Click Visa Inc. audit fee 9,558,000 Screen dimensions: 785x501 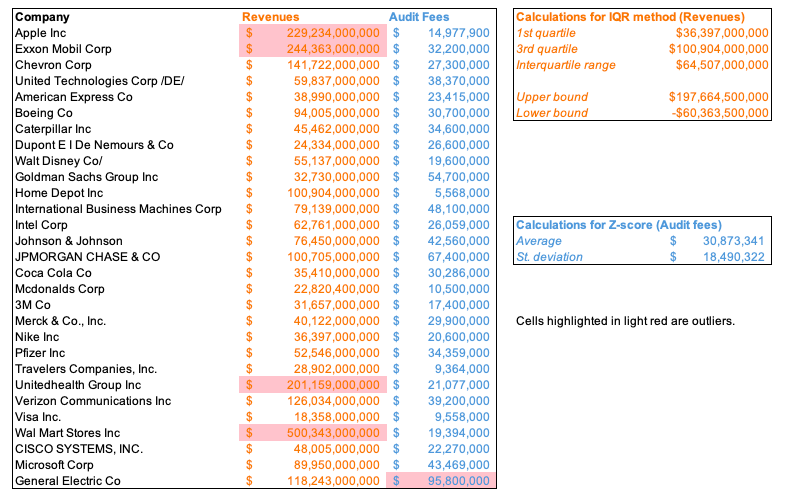point(462,417)
